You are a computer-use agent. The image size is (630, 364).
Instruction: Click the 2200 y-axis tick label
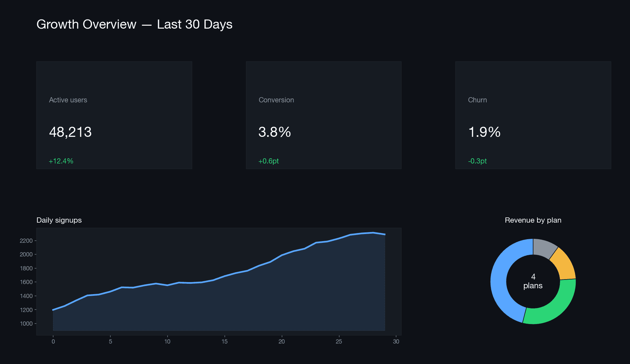point(26,241)
